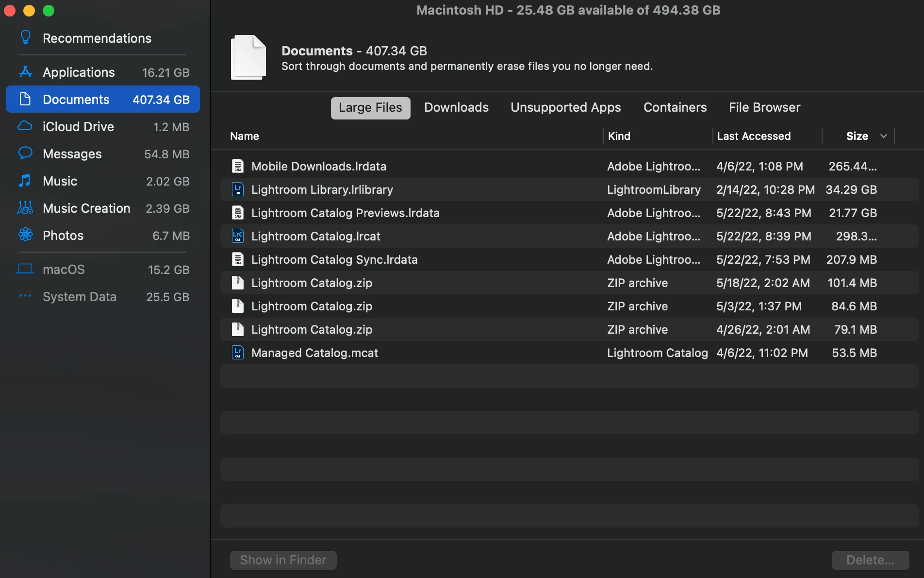Click the 34.29 GB size value
The image size is (924, 578).
[x=851, y=189]
